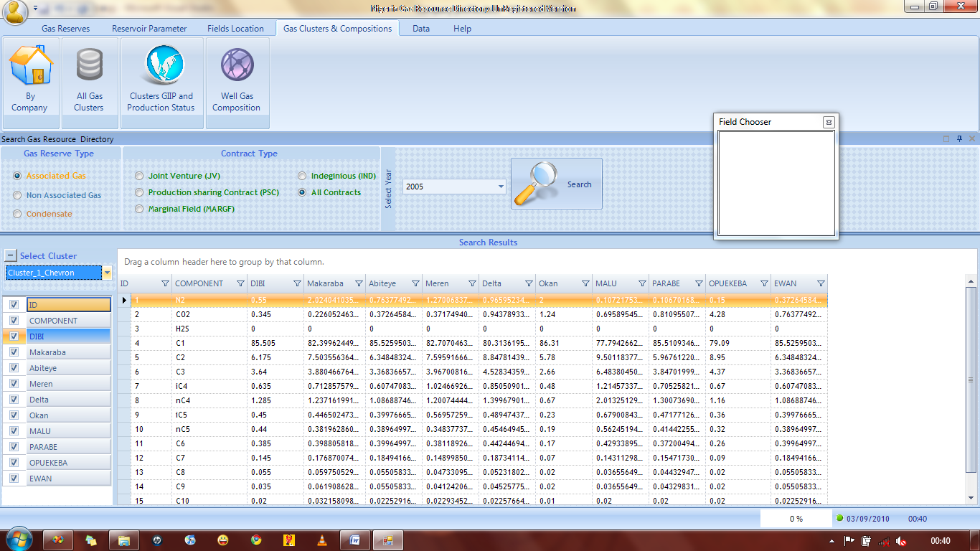Open filter for the COMPONENT column
This screenshot has width=980, height=551.
(x=240, y=283)
